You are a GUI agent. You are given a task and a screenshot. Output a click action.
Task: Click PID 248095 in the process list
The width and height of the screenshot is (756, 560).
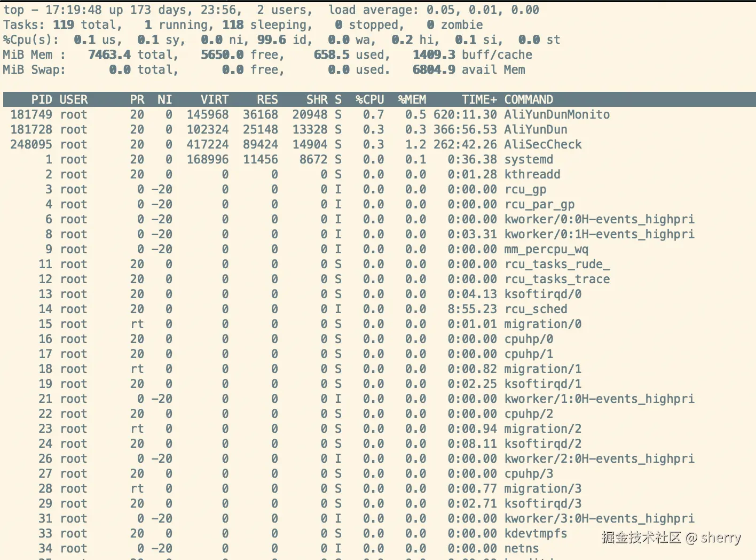[x=31, y=144]
